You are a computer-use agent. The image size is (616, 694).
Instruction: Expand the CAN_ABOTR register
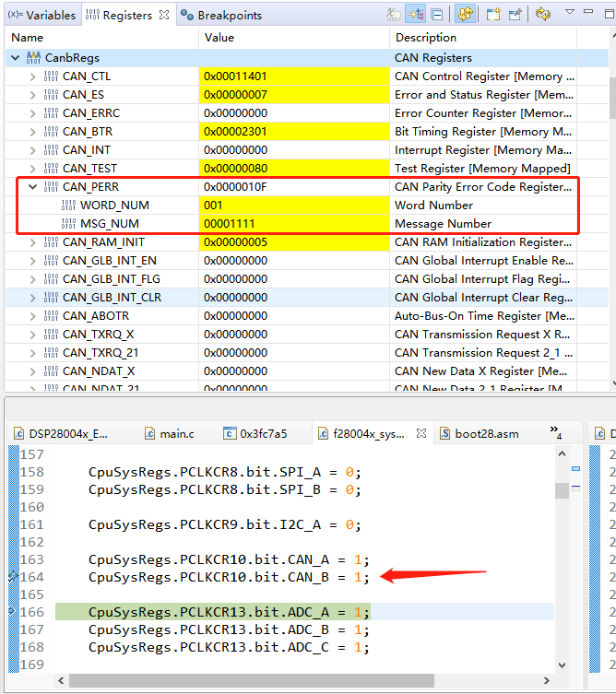point(32,316)
